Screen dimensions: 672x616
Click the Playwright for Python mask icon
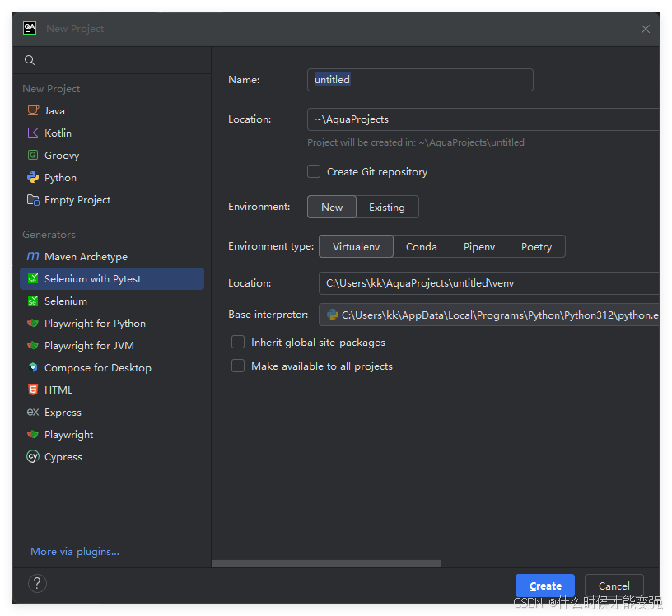click(33, 323)
